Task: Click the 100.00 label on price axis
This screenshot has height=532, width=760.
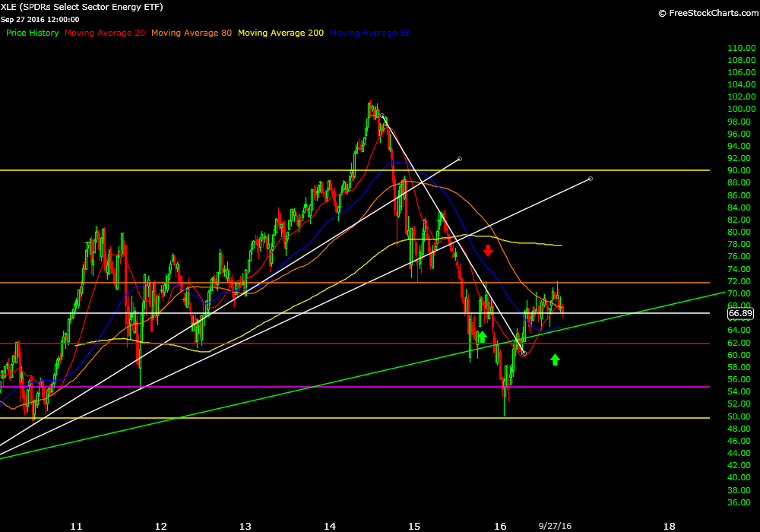Action: 739,109
